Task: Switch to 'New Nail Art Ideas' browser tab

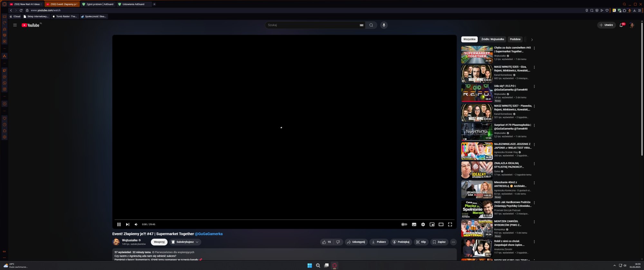Action: pyautogui.click(x=26, y=4)
